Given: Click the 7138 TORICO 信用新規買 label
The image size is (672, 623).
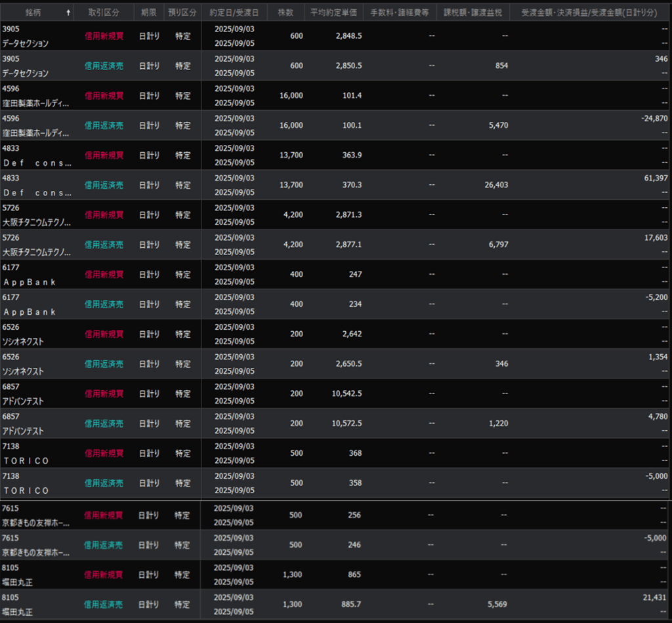Looking at the screenshot, I should [x=104, y=453].
